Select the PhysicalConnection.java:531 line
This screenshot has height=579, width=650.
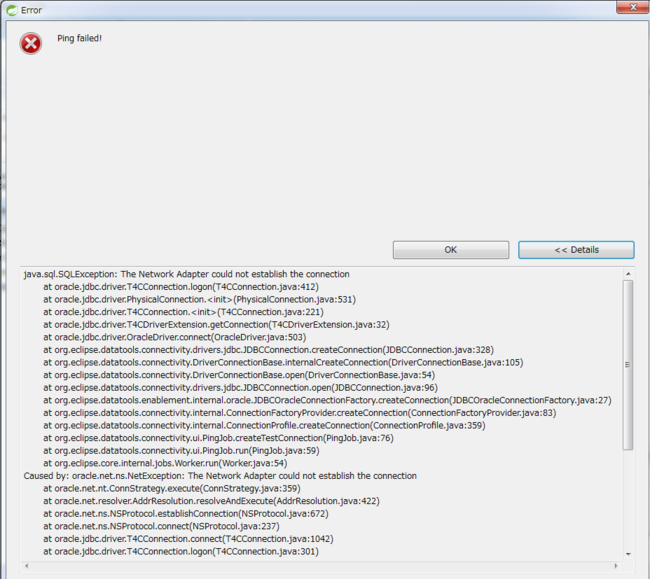[199, 299]
